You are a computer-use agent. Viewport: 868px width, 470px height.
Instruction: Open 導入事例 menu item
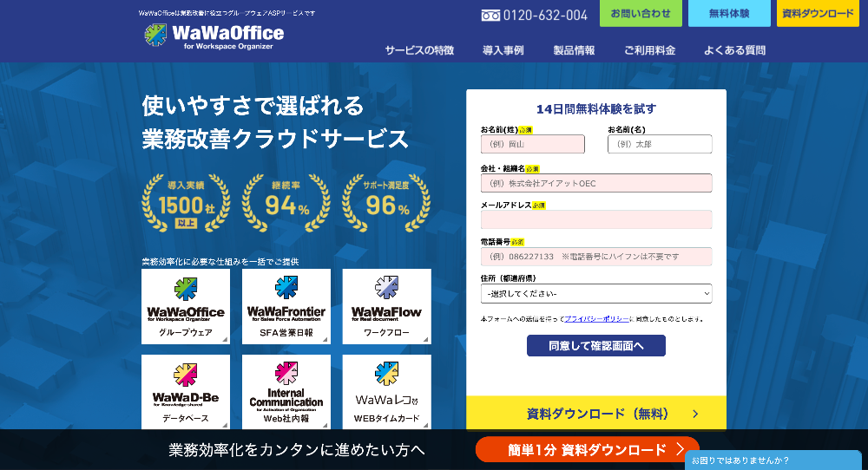click(503, 50)
